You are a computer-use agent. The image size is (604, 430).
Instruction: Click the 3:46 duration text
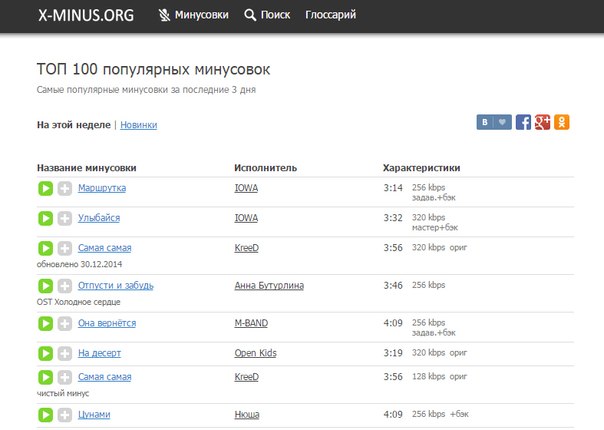[393, 286]
